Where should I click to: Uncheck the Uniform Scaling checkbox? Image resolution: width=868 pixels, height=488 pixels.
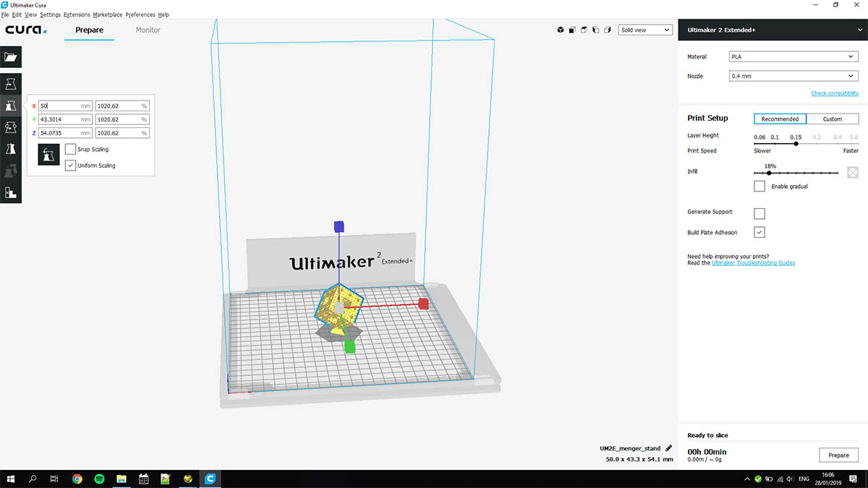click(70, 165)
